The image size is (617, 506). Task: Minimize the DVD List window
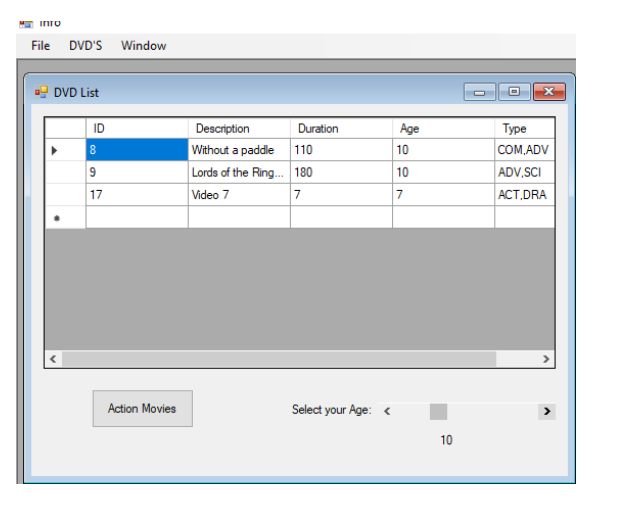click(x=479, y=92)
